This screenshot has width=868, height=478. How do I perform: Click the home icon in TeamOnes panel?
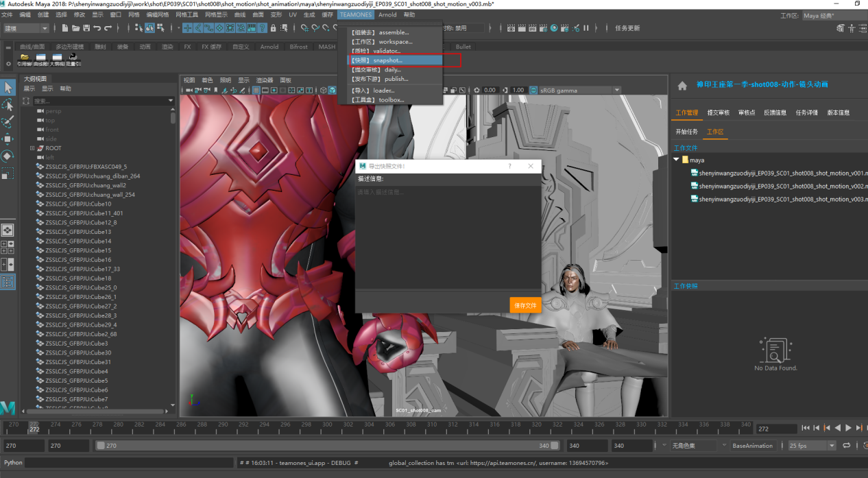[682, 86]
